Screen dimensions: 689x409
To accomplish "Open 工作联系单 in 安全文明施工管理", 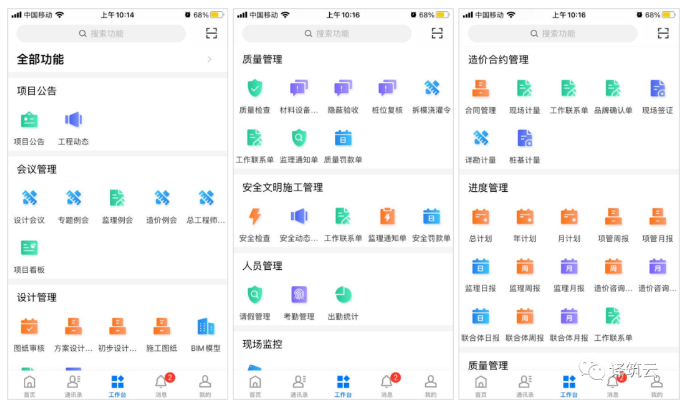I will 343,217.
